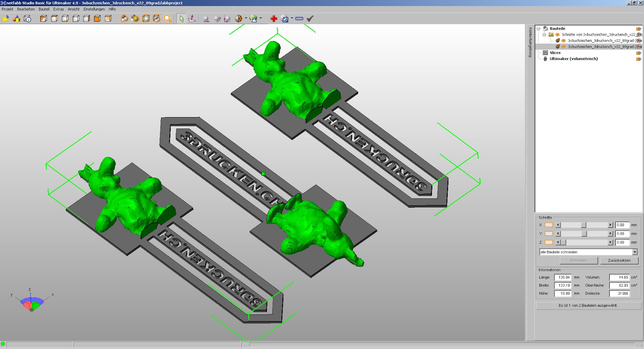Image resolution: width=644 pixels, height=349 pixels.
Task: Click the checkmark apply icon
Action: (x=310, y=19)
